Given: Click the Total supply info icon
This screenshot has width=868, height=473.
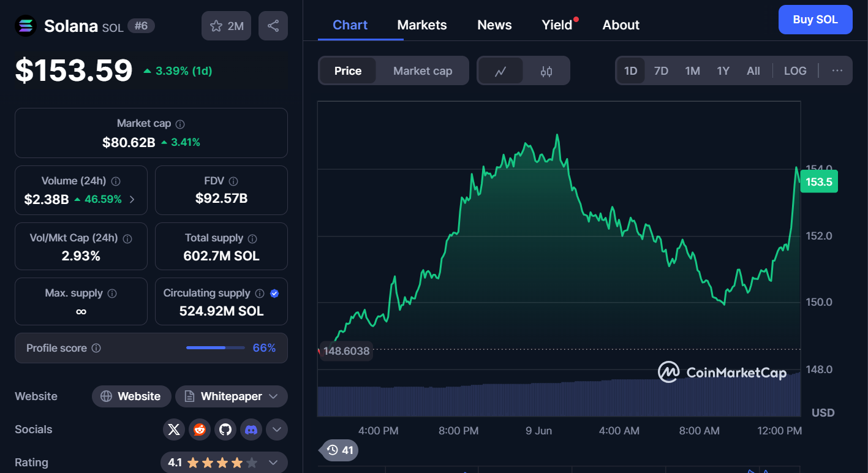Looking at the screenshot, I should (252, 238).
